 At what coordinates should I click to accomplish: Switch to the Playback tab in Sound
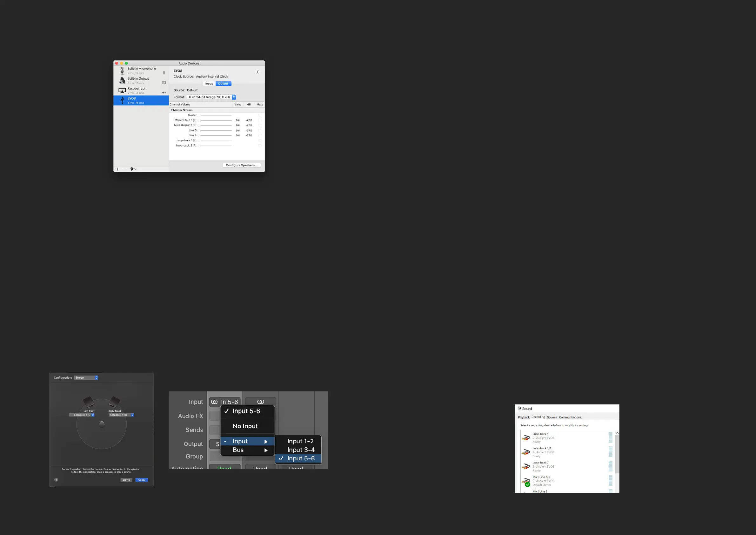tap(524, 417)
